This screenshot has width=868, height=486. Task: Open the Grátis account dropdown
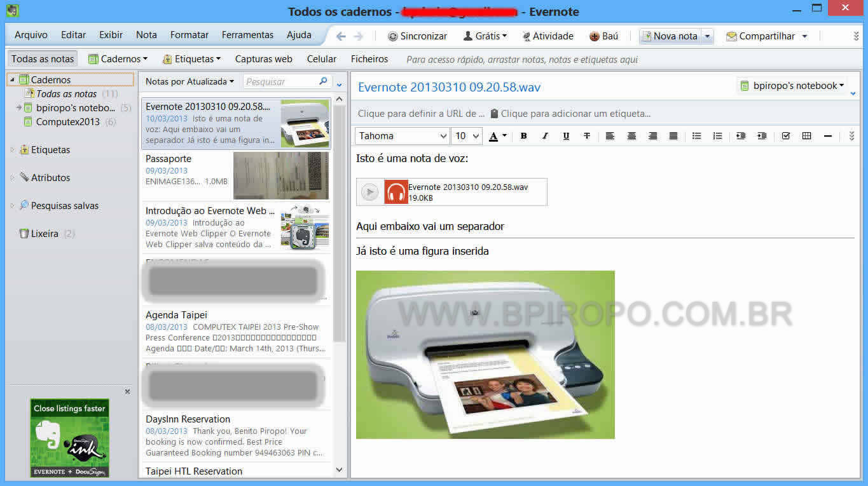pyautogui.click(x=485, y=36)
